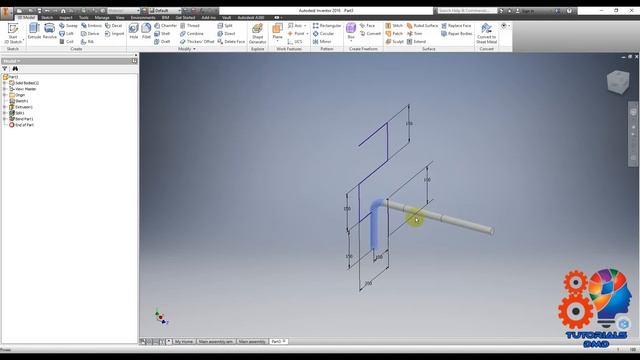
Task: Select the Fillet tool
Action: [x=146, y=31]
